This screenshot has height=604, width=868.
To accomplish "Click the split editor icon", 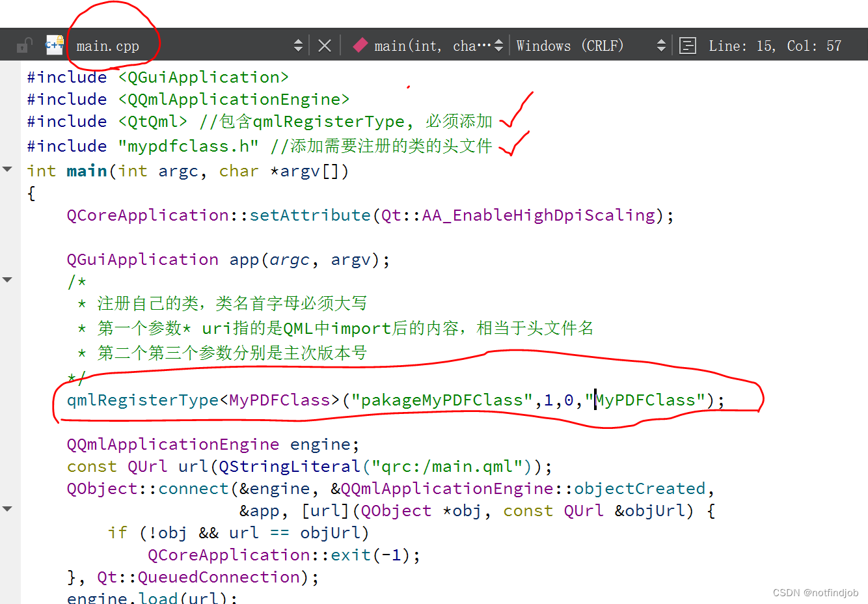I will pos(687,46).
